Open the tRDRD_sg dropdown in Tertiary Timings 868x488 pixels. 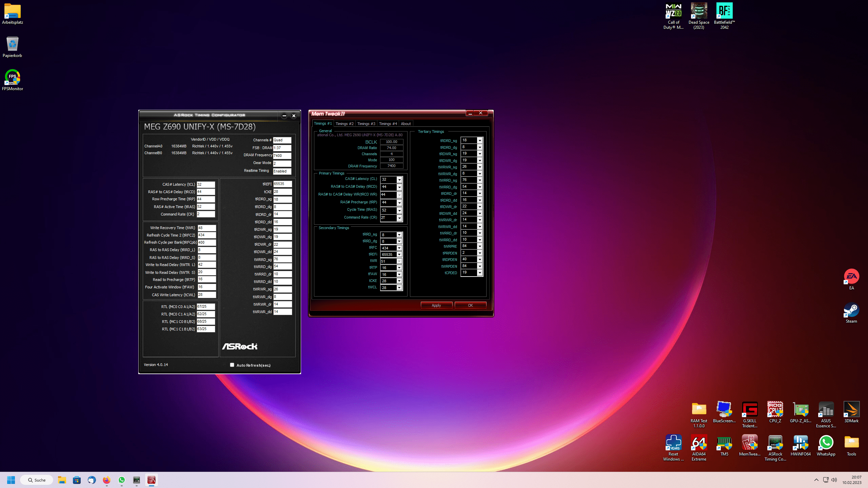coord(480,140)
